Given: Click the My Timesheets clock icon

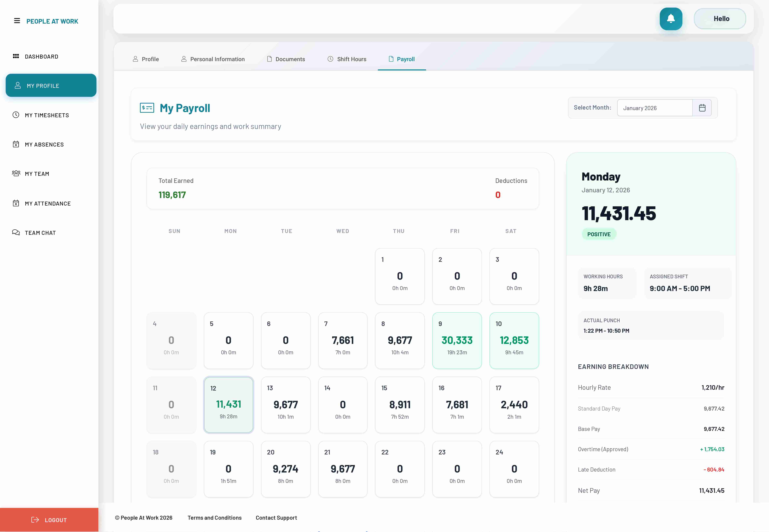Looking at the screenshot, I should click(x=16, y=115).
